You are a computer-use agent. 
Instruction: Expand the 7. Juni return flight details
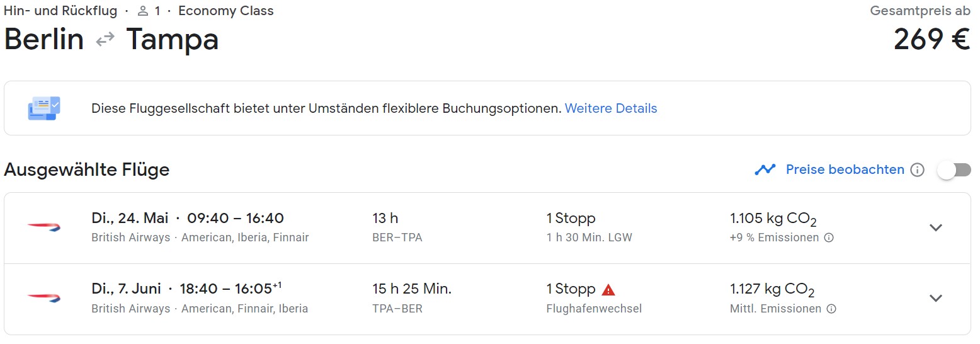pyautogui.click(x=936, y=298)
